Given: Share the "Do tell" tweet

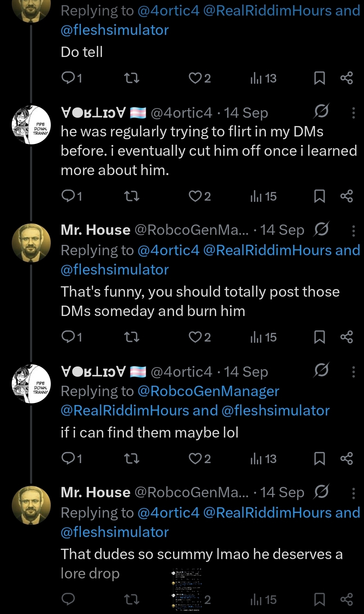Looking at the screenshot, I should click(346, 78).
